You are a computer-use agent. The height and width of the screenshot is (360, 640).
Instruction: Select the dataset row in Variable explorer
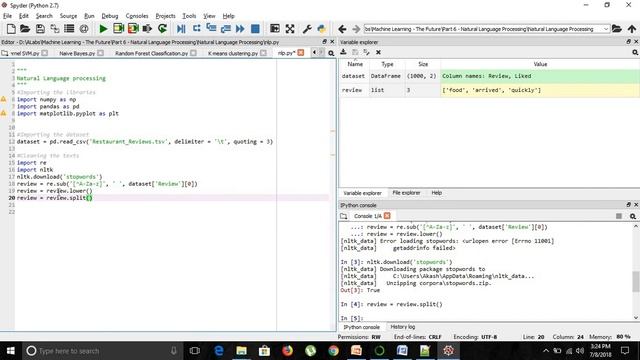coord(489,76)
